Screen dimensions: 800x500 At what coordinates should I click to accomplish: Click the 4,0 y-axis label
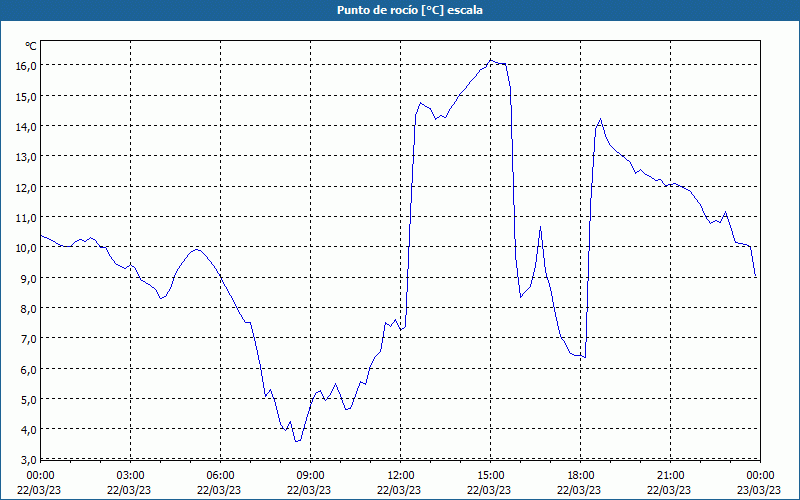(29, 429)
